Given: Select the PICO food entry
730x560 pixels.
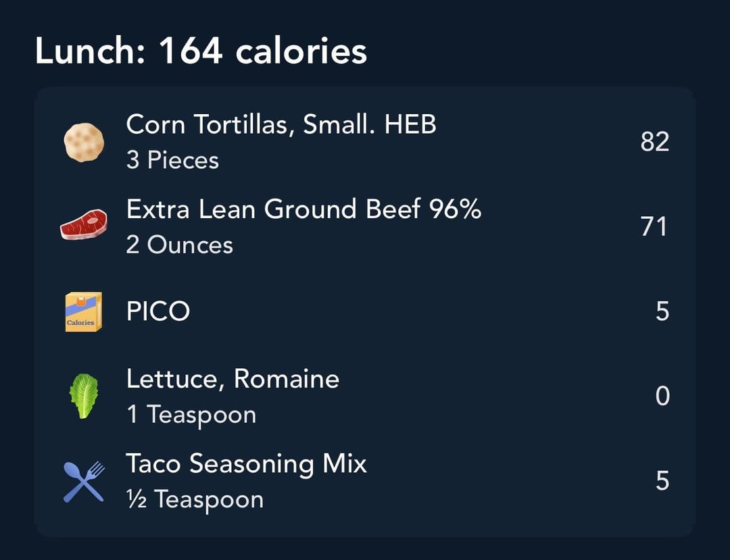Looking at the screenshot, I should point(365,311).
